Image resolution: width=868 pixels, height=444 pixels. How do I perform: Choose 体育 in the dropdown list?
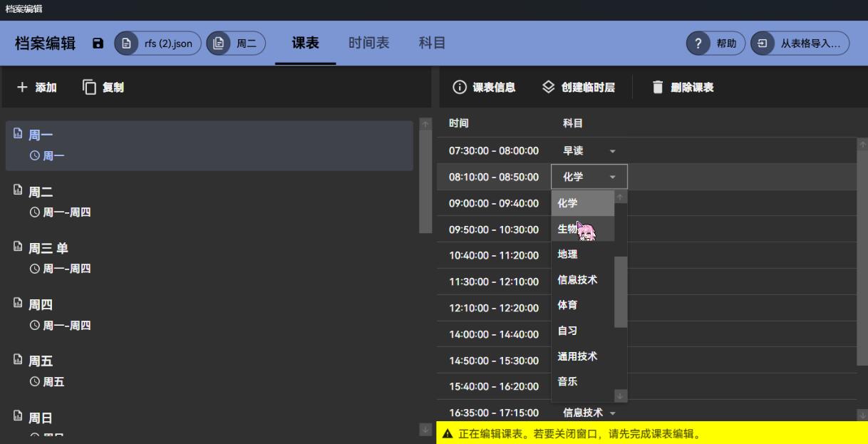583,305
